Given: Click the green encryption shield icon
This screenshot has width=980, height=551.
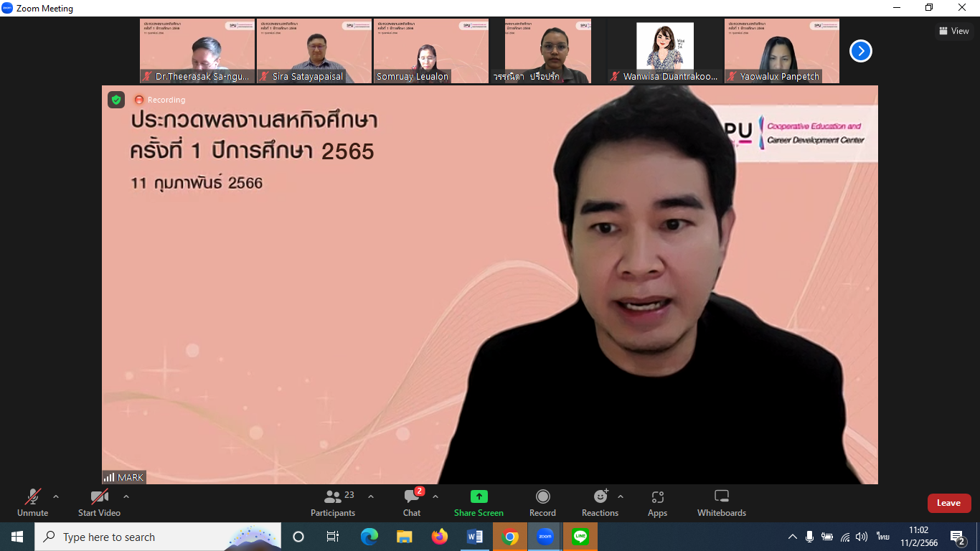Looking at the screenshot, I should pyautogui.click(x=116, y=100).
